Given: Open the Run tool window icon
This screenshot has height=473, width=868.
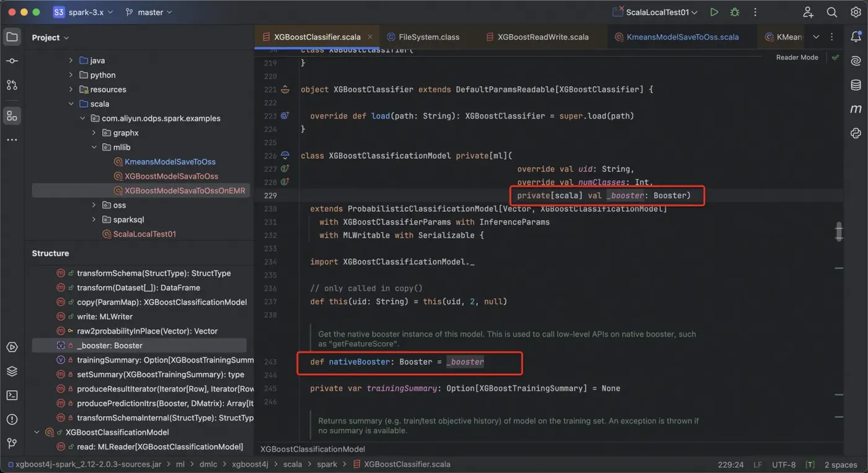Looking at the screenshot, I should coord(12,347).
